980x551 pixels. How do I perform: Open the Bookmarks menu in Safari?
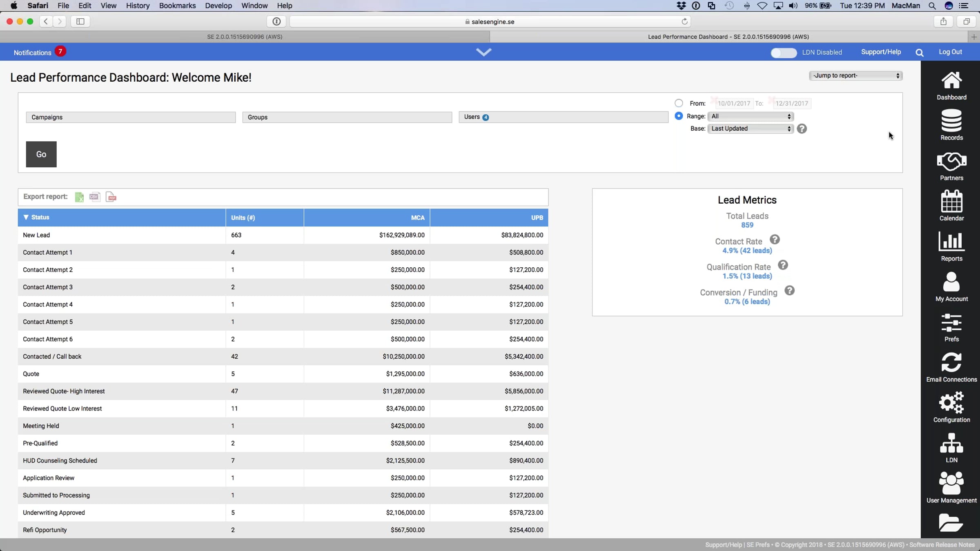(x=177, y=6)
